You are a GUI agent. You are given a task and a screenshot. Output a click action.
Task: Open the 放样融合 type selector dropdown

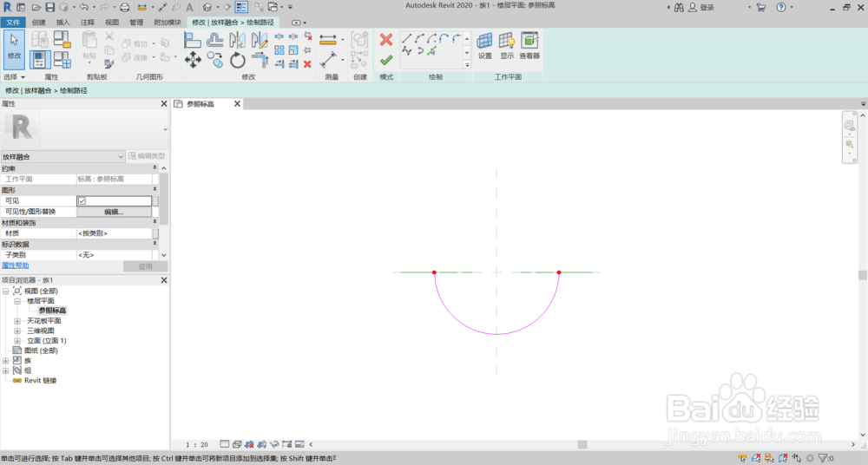62,157
